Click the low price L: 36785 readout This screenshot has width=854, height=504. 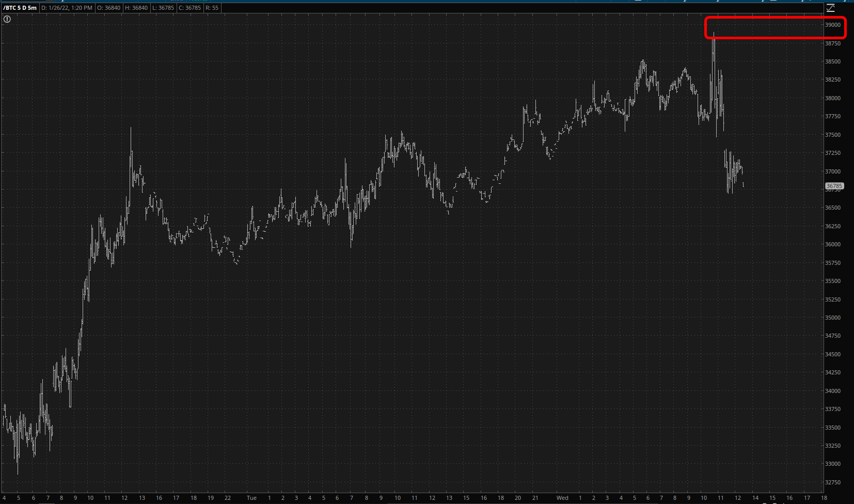(163, 8)
